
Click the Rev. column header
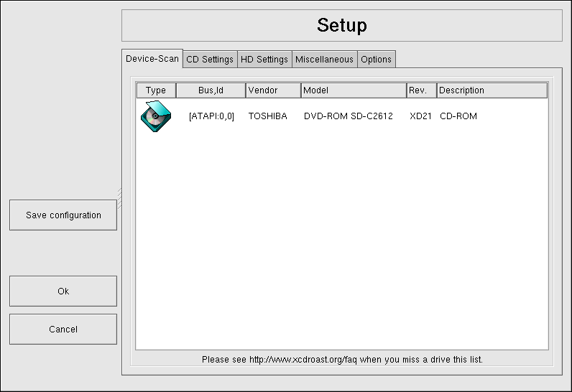[x=421, y=90]
